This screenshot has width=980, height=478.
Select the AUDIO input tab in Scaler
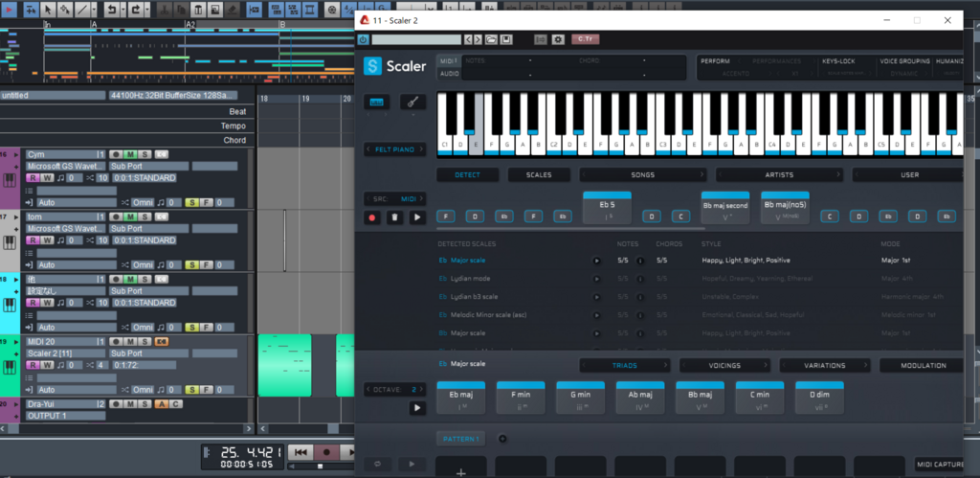[450, 73]
